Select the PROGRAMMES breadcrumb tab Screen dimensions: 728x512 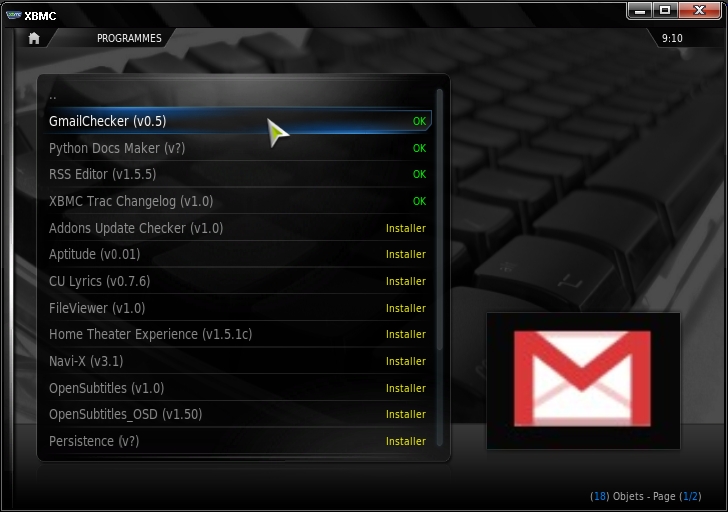click(129, 38)
